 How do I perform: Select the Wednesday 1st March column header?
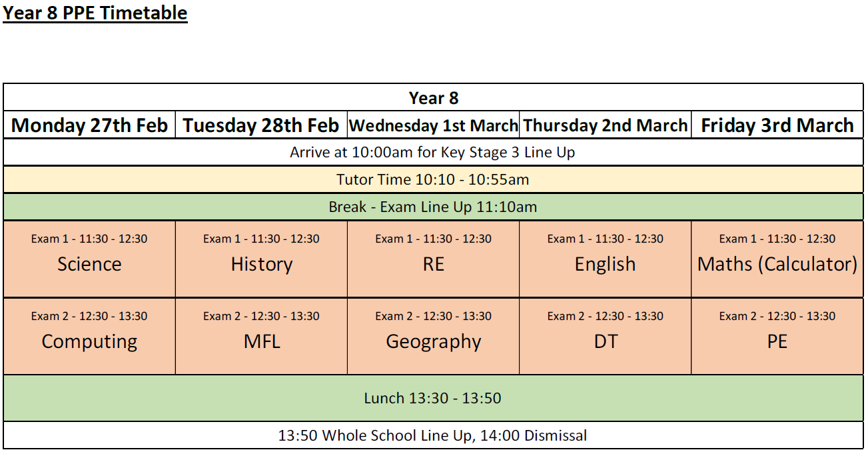pos(433,125)
